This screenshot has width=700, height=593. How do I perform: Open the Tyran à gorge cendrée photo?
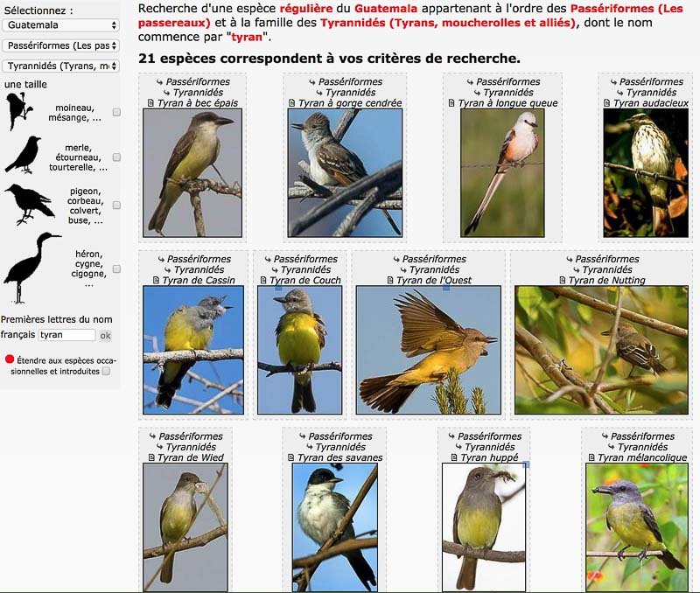[345, 173]
